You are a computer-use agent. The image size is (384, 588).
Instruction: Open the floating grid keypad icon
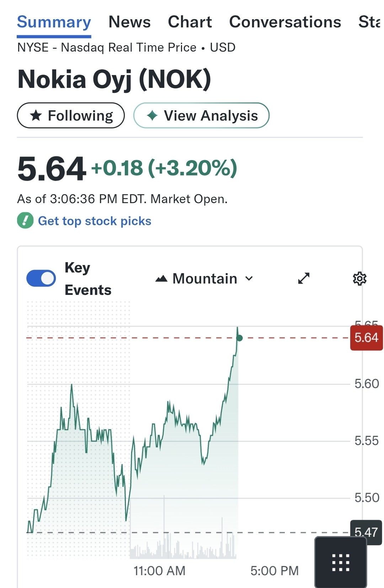click(x=340, y=562)
